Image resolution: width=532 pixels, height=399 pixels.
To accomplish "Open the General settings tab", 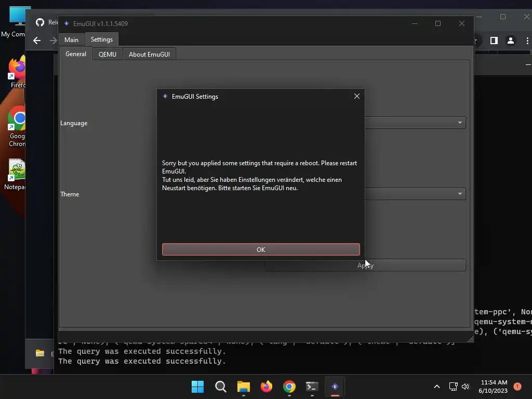I will point(76,54).
